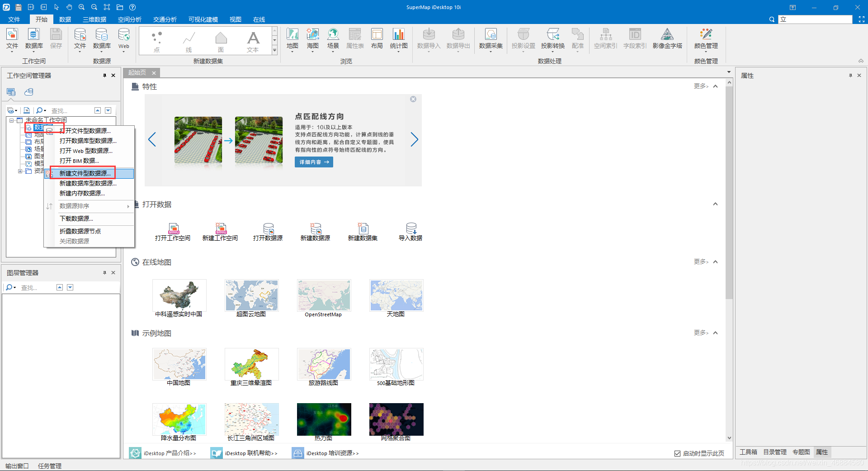Click the 详细内容 button
This screenshot has height=471, width=868.
pyautogui.click(x=313, y=162)
